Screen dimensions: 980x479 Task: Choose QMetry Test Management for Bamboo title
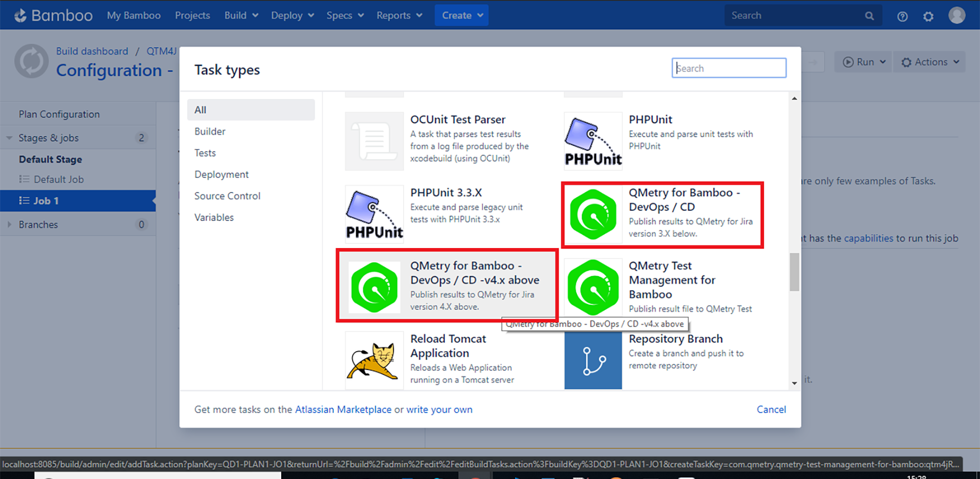click(x=672, y=280)
